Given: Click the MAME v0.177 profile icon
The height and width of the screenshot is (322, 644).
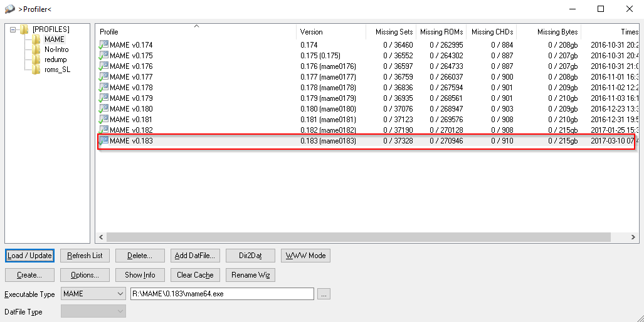Looking at the screenshot, I should (103, 76).
